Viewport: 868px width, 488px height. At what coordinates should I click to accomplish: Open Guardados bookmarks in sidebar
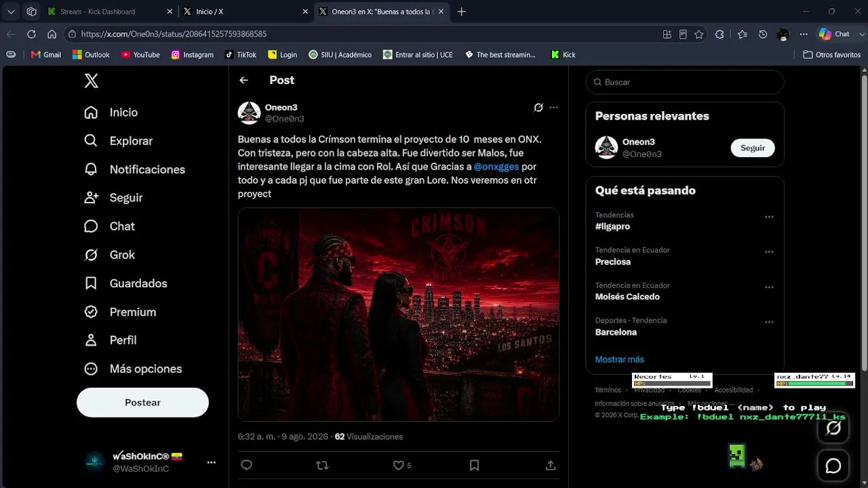click(x=125, y=283)
